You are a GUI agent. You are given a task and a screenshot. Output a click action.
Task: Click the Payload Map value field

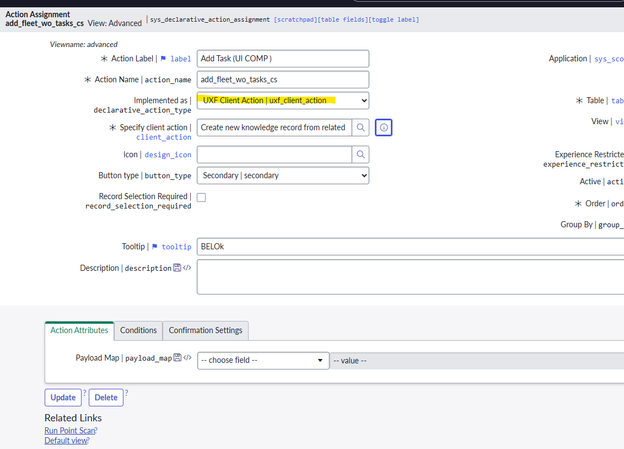477,361
